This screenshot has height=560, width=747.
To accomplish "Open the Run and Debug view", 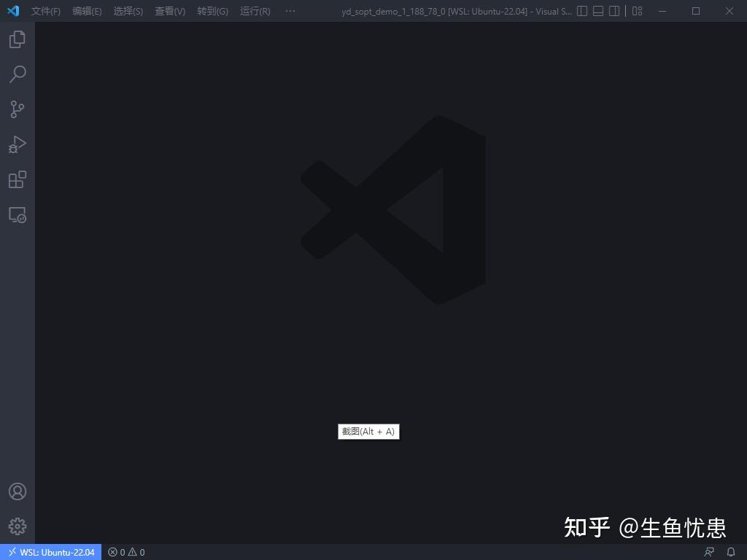I will coord(17,144).
